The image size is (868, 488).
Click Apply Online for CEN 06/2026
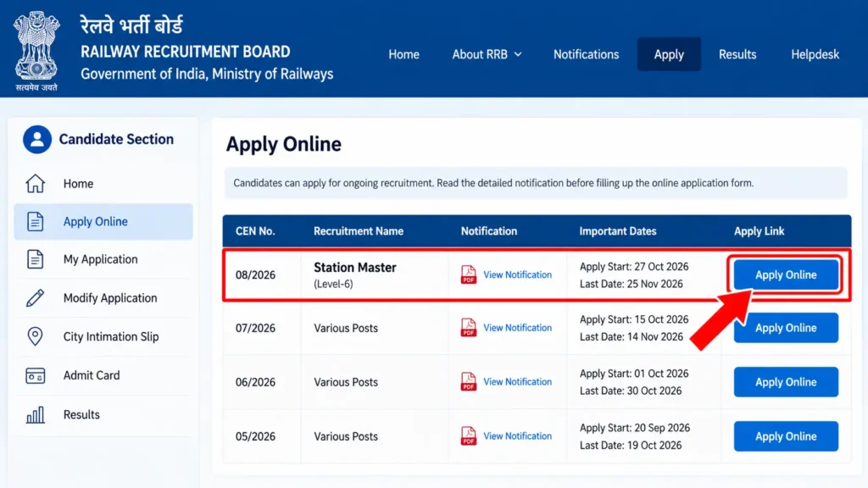click(786, 382)
